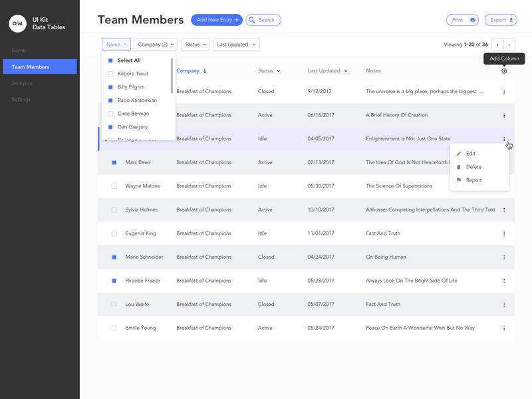
Task: Go to previous page of results
Action: click(497, 45)
